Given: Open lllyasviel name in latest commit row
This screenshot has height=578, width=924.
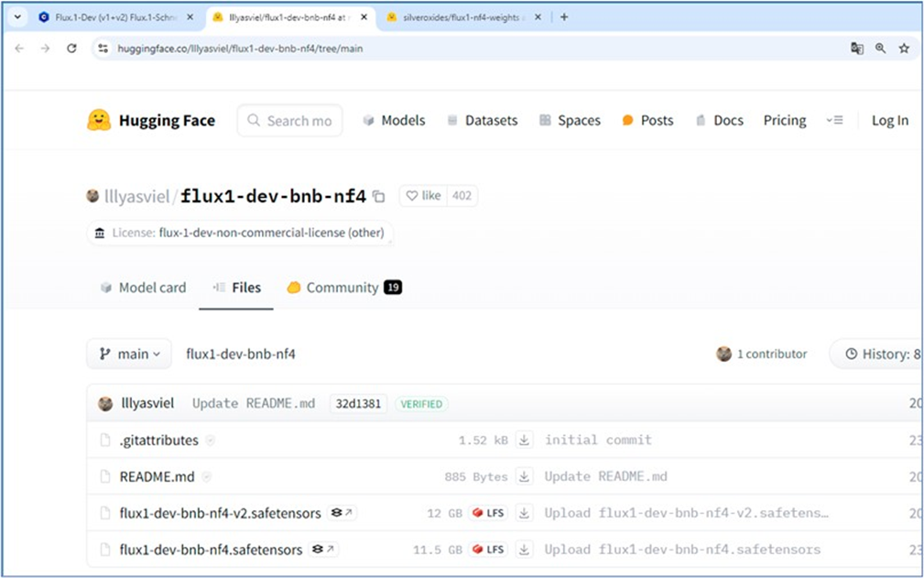Looking at the screenshot, I should click(147, 404).
